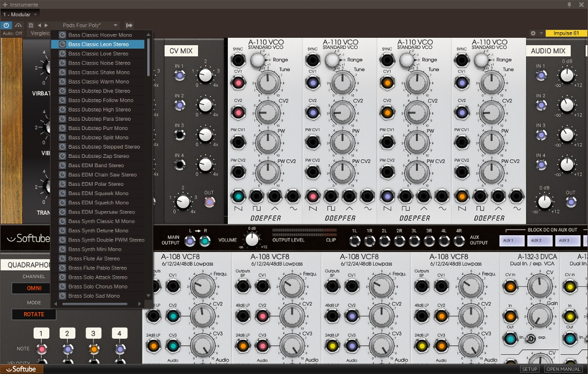
Task: Click the teal sawtooth output jack of first VCO
Action: tap(238, 196)
